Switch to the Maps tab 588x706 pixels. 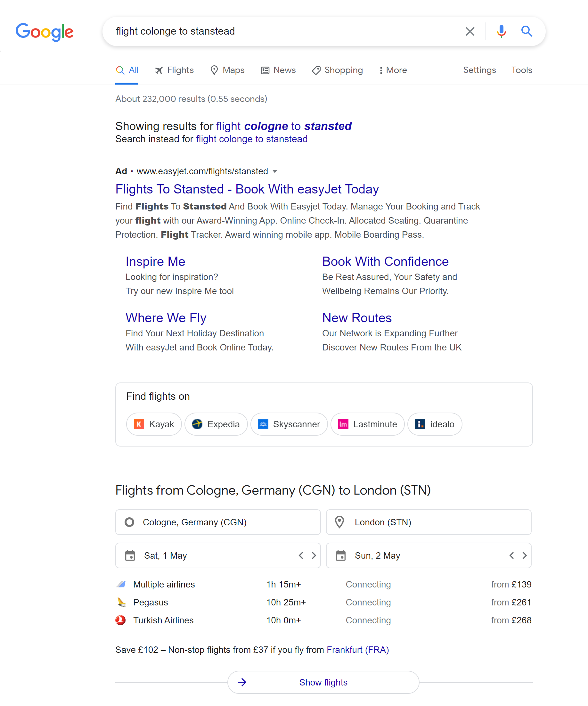(x=227, y=70)
